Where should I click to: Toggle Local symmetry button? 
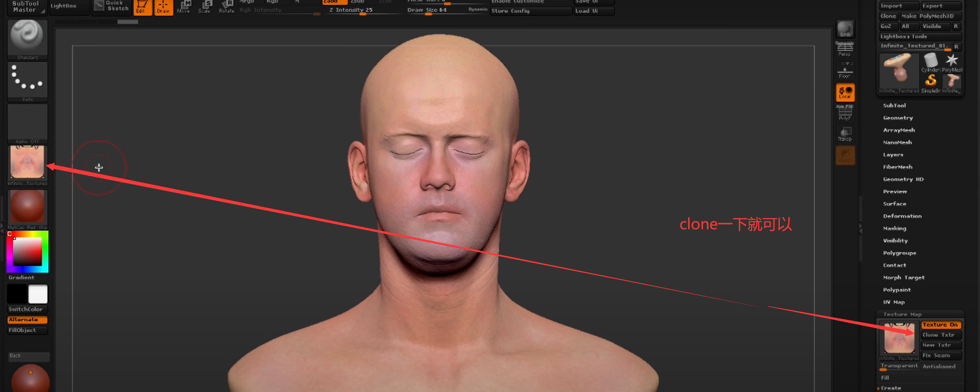[x=845, y=92]
